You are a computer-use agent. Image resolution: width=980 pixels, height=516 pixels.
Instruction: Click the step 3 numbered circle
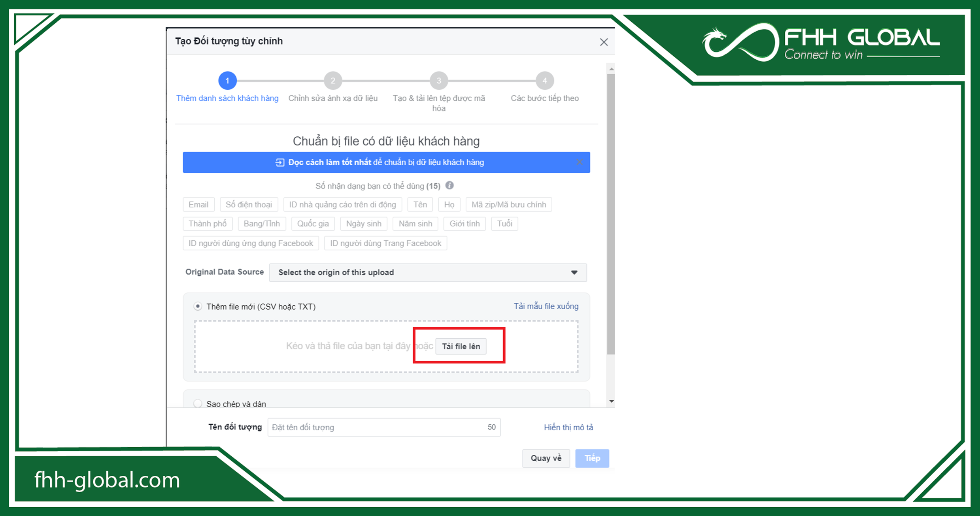[x=439, y=80]
